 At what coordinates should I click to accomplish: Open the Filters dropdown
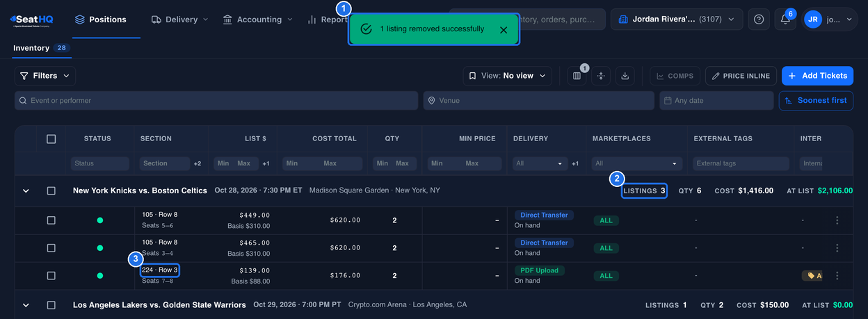[45, 76]
